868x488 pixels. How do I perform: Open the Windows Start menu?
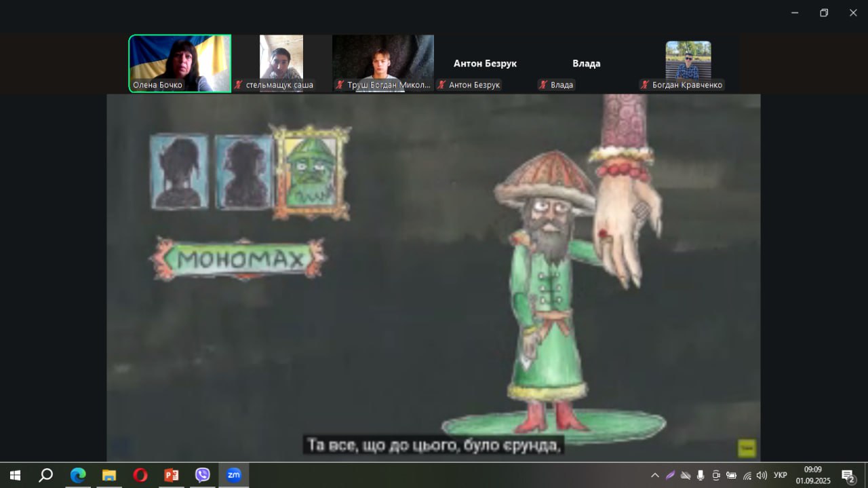pos(15,475)
